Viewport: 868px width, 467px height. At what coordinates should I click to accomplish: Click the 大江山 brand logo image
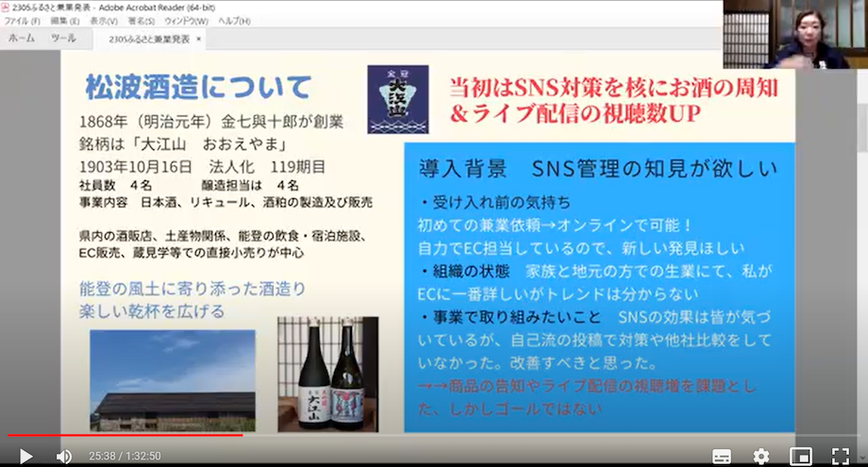click(397, 100)
